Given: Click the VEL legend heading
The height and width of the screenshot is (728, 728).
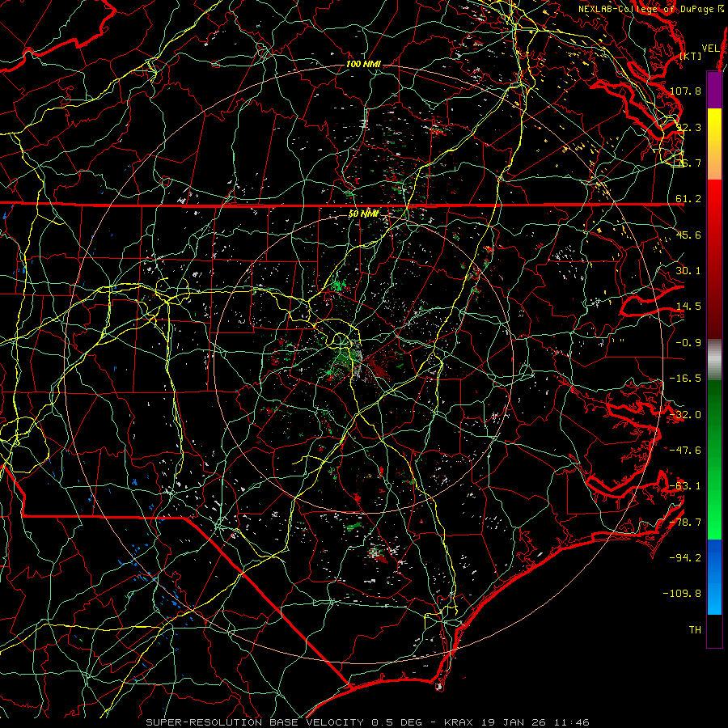Looking at the screenshot, I should click(710, 49).
